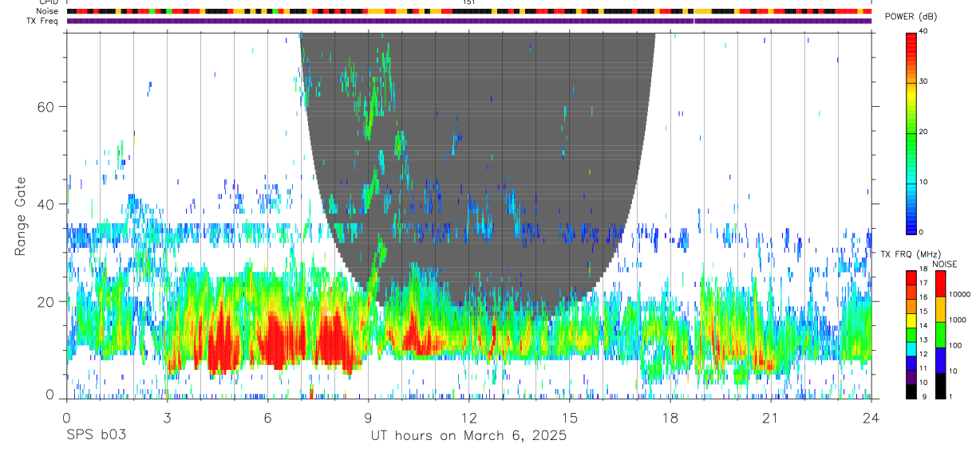
Task: Click the yellow swatch in TX FRQ legend
Action: click(x=911, y=320)
